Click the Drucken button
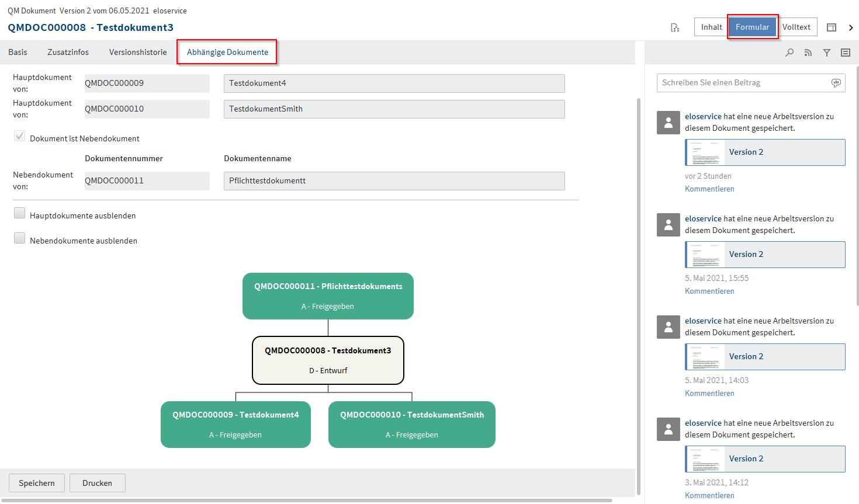Screen dimensions: 859x504 [x=97, y=483]
